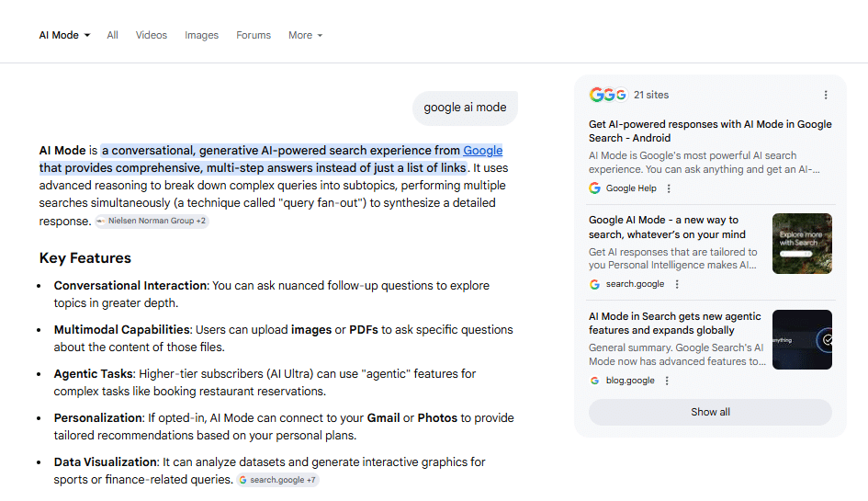Screen dimensions: 868x501
Task: Go to the Forums tab
Action: click(x=254, y=35)
